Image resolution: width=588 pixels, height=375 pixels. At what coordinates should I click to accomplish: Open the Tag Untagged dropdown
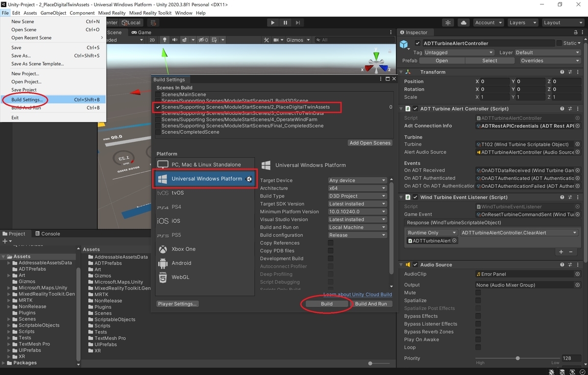coord(459,52)
